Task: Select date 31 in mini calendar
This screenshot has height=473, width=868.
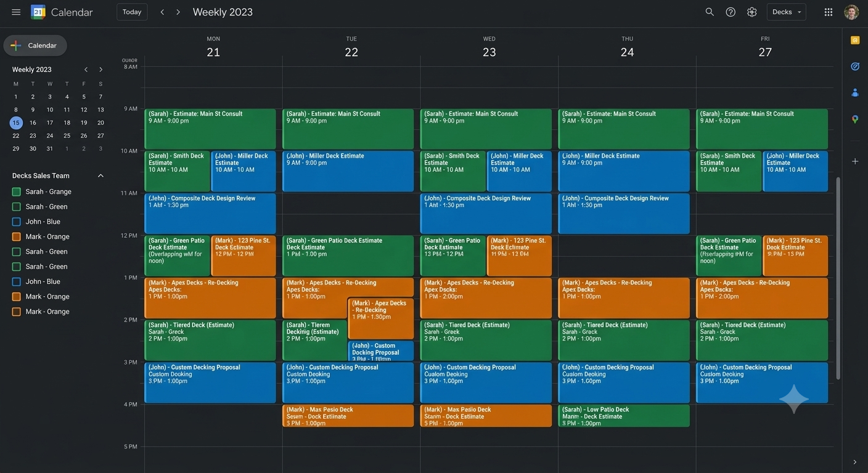Action: (x=50, y=148)
